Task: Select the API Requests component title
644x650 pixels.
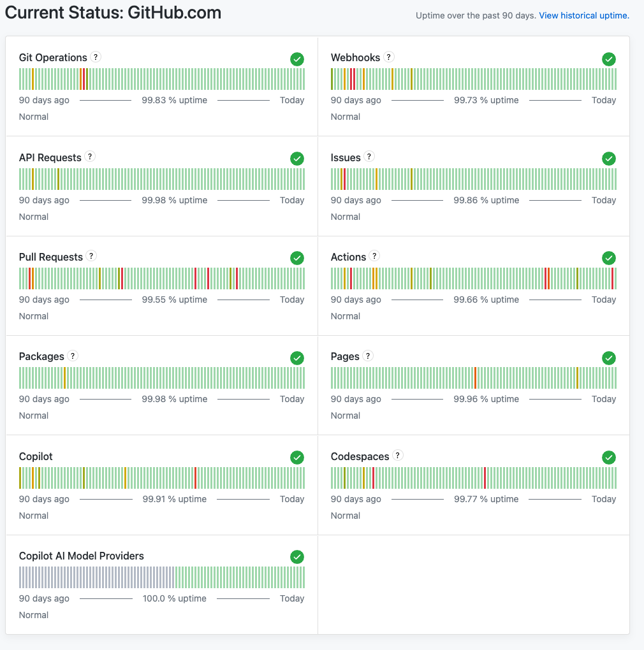Action: click(50, 157)
